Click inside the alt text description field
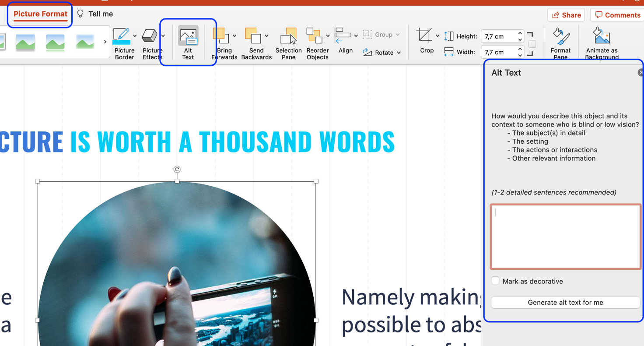Screen dimensions: 644x346 565,237
